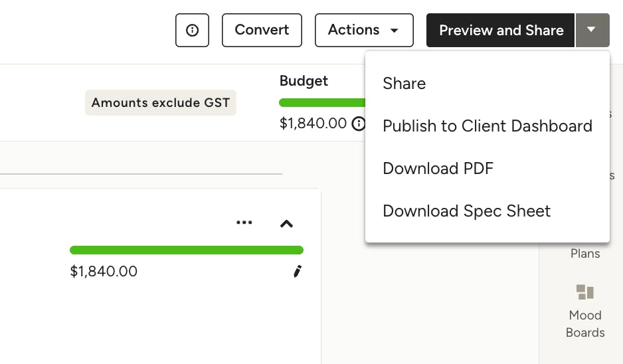Open the Actions dropdown
The height and width of the screenshot is (364, 623).
pyautogui.click(x=364, y=31)
